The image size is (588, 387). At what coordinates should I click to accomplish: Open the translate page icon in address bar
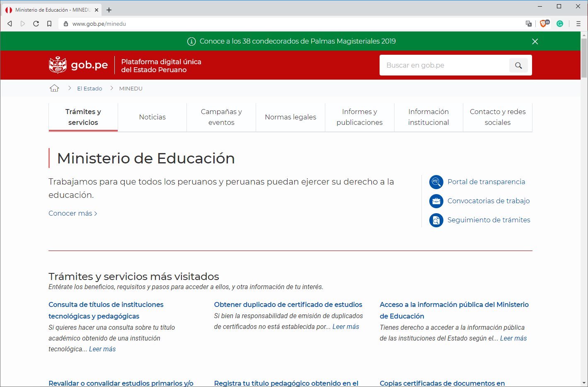click(x=529, y=24)
